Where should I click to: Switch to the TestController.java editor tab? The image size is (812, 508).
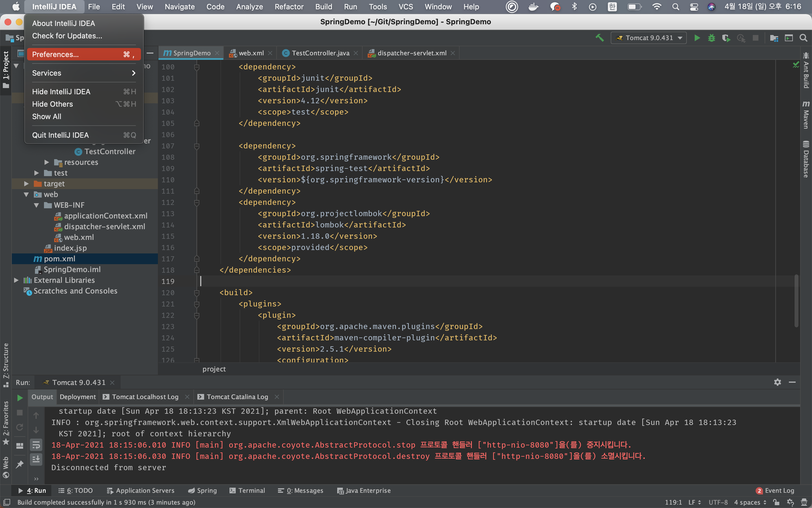tap(320, 53)
